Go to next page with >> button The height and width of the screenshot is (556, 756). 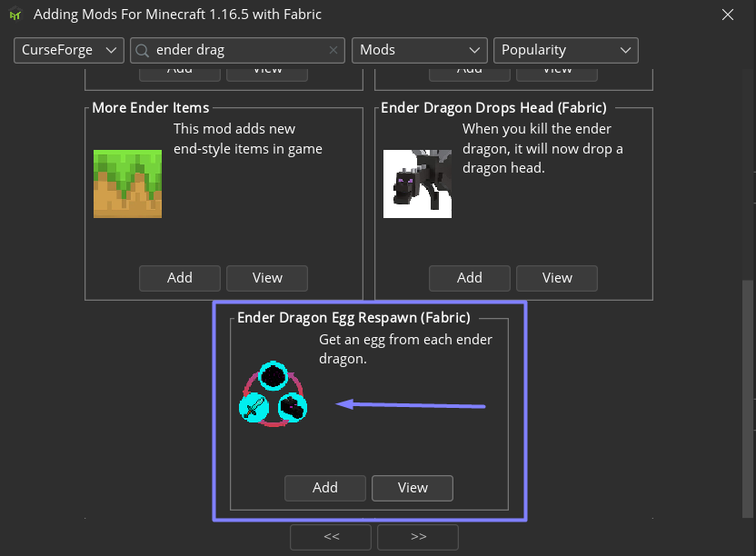click(418, 537)
